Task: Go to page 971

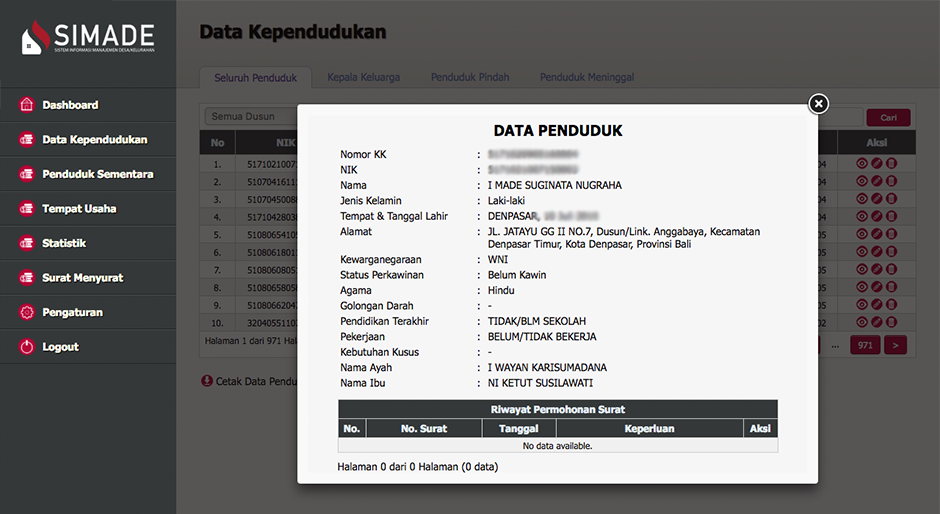Action: (865, 345)
